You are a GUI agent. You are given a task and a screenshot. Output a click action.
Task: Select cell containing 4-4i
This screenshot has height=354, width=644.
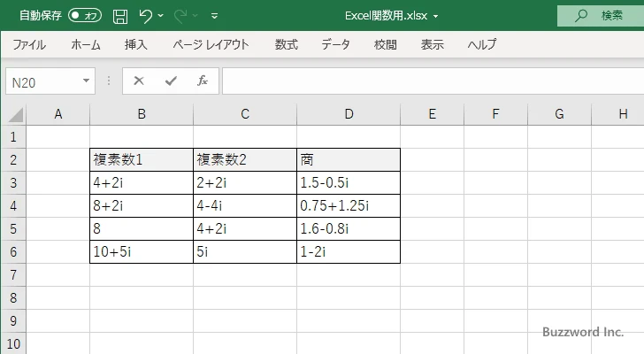click(245, 205)
